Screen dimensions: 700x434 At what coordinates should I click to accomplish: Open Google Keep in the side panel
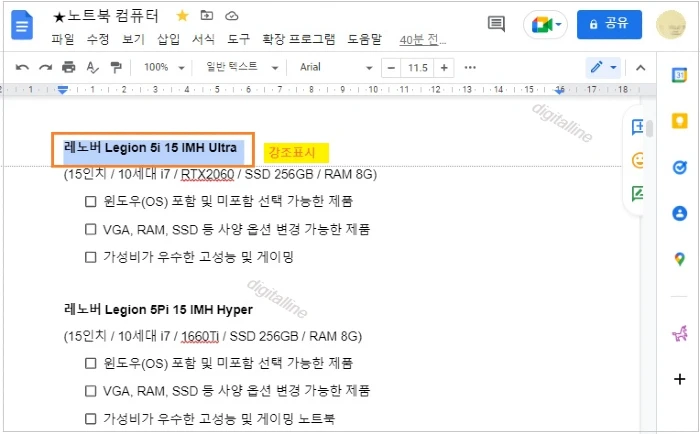coord(679,121)
